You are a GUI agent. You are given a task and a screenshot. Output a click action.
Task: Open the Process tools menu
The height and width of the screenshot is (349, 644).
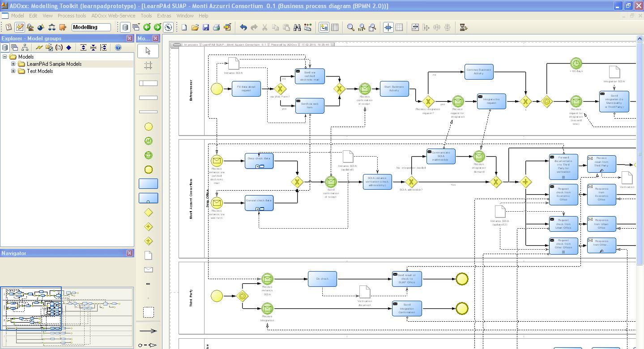click(x=72, y=16)
